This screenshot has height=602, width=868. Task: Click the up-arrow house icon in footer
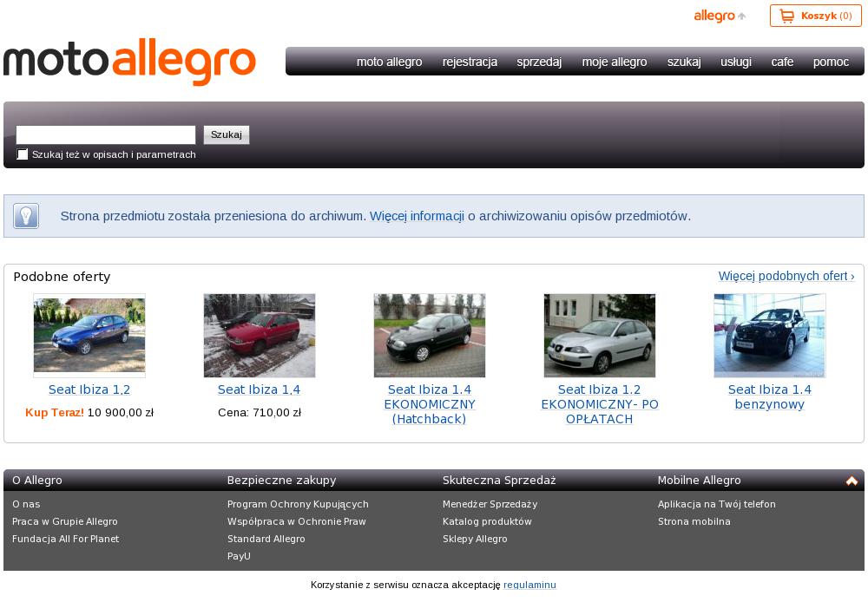[x=852, y=481]
